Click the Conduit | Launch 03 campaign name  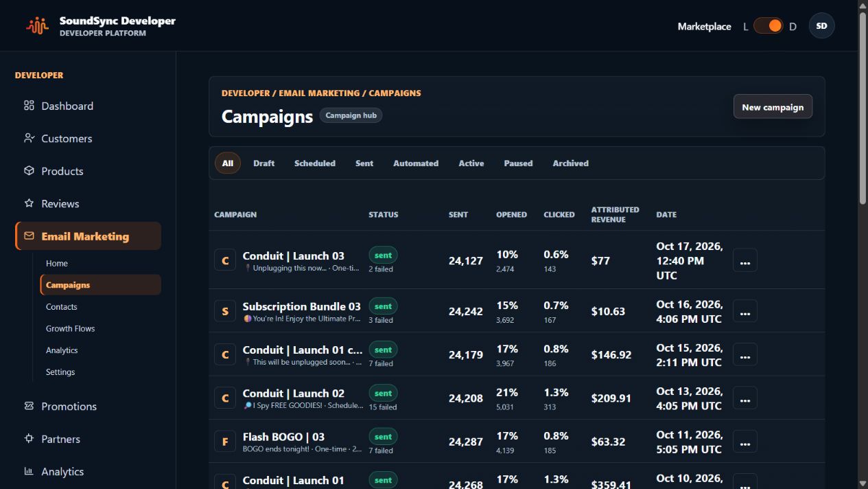[x=293, y=255]
